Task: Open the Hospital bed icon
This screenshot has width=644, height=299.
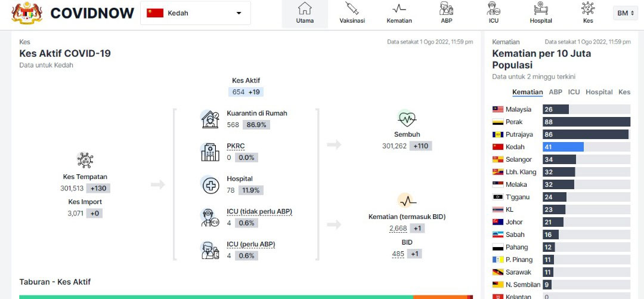Action: pyautogui.click(x=541, y=8)
